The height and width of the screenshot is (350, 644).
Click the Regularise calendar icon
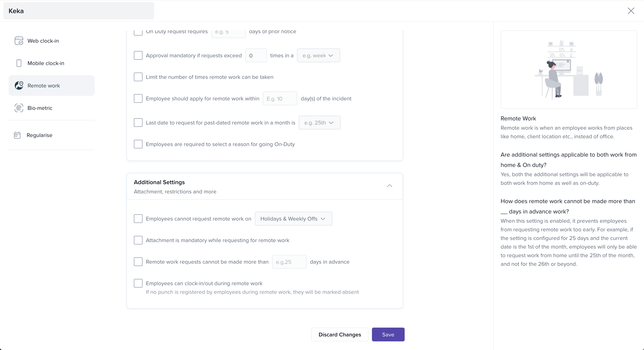pos(17,135)
